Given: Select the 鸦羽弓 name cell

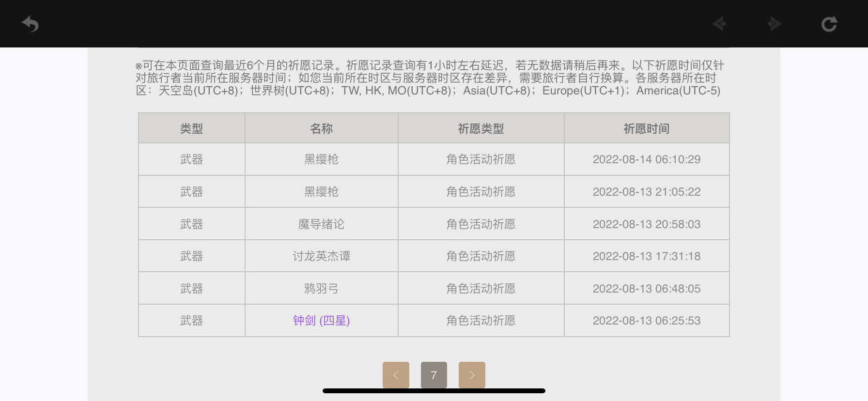Looking at the screenshot, I should click(322, 289).
